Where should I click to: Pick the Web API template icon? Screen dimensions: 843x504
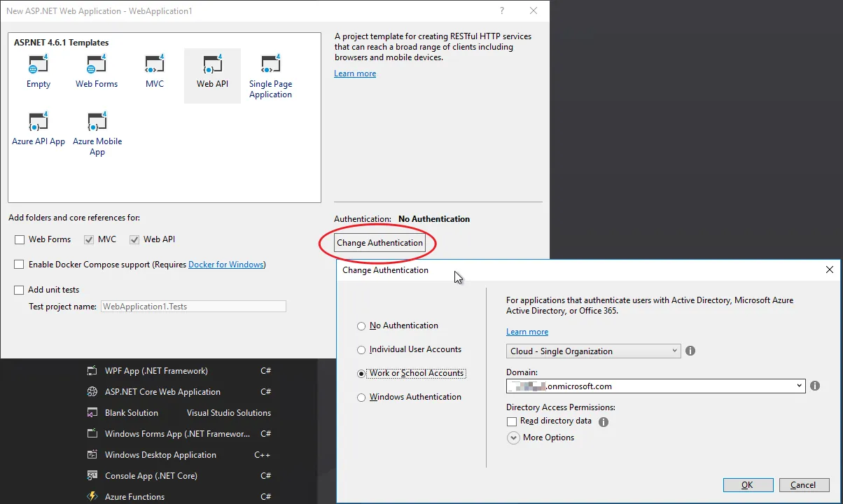(x=212, y=65)
